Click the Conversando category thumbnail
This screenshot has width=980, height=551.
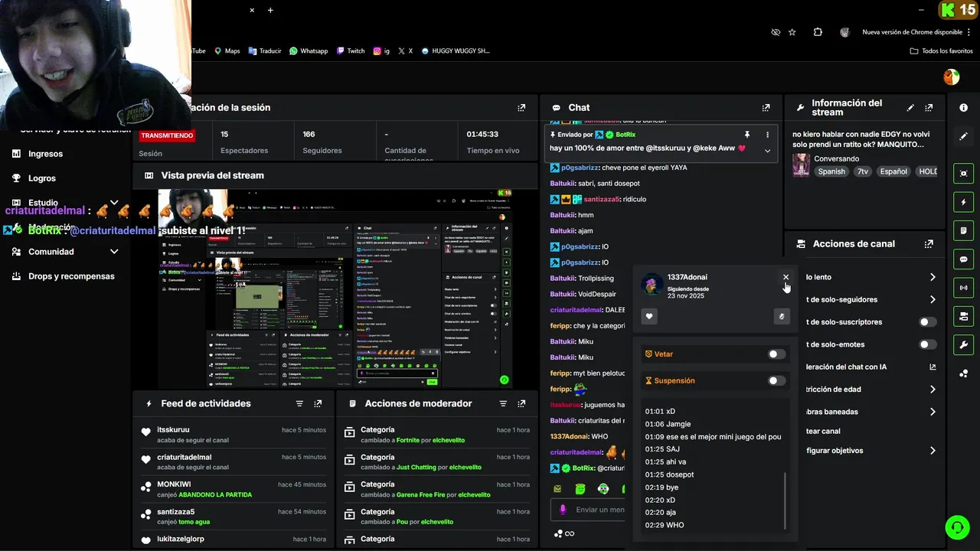[x=802, y=165]
